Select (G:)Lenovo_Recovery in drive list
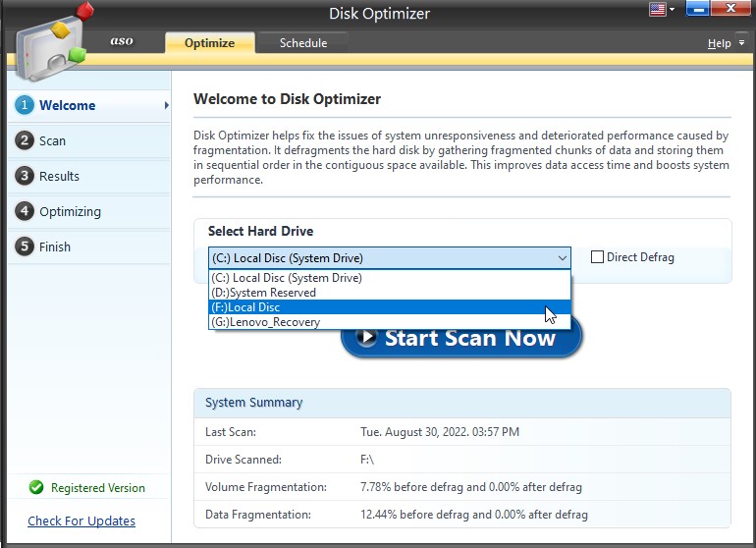 tap(390, 322)
